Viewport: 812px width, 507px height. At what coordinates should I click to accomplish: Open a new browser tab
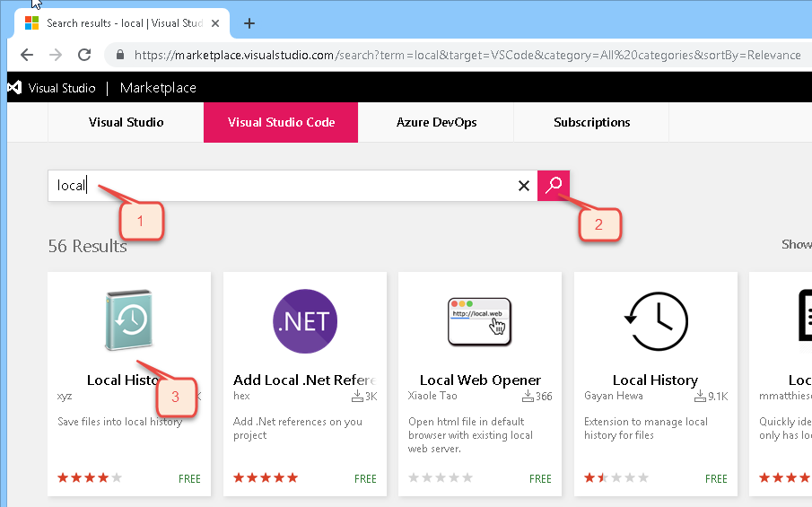249,23
